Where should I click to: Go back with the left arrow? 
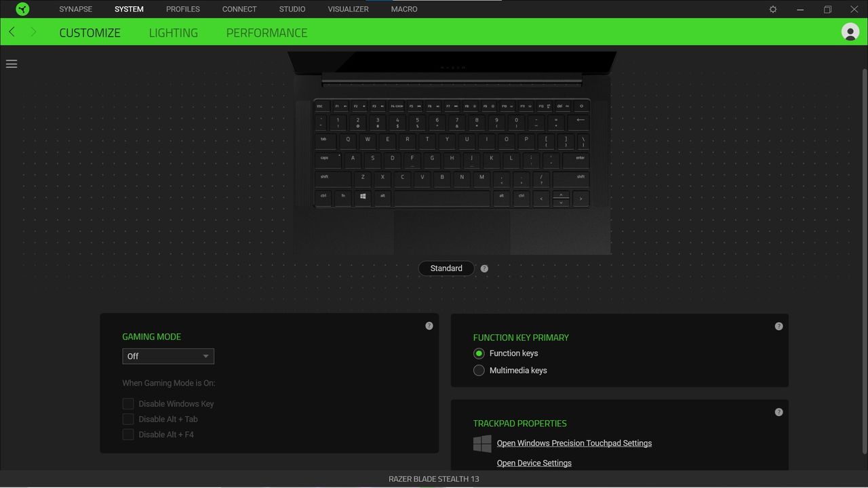12,32
